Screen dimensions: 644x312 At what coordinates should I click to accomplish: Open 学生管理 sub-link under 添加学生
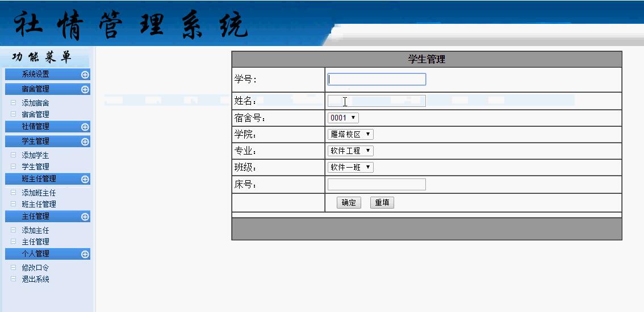coord(35,167)
